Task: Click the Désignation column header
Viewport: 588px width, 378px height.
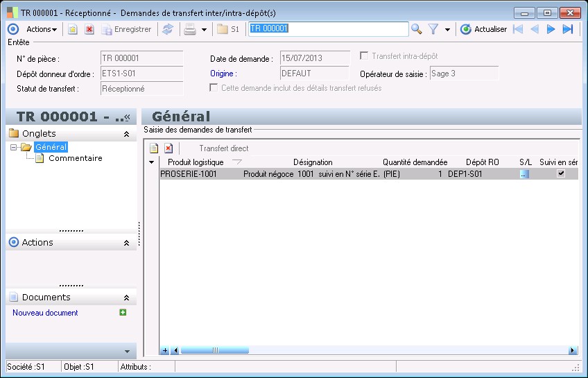Action: (313, 162)
